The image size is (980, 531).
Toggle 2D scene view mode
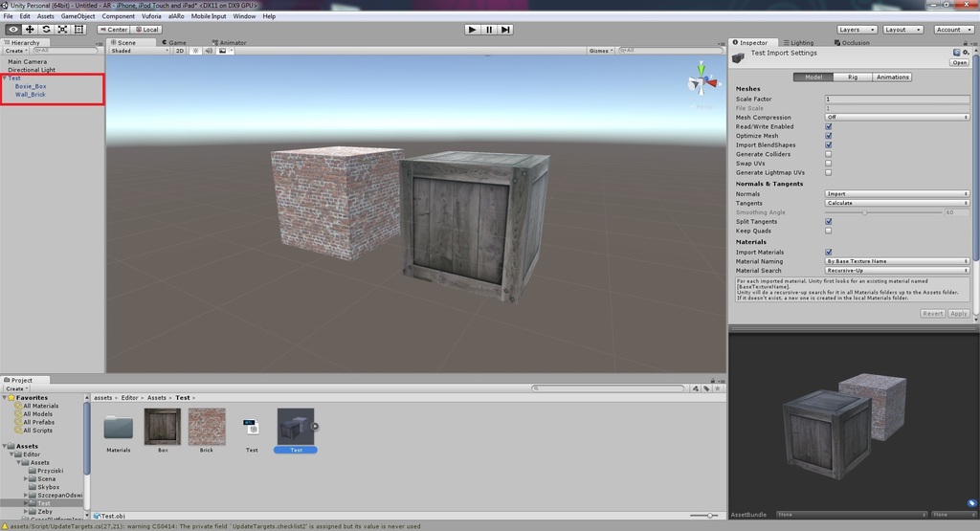[180, 51]
